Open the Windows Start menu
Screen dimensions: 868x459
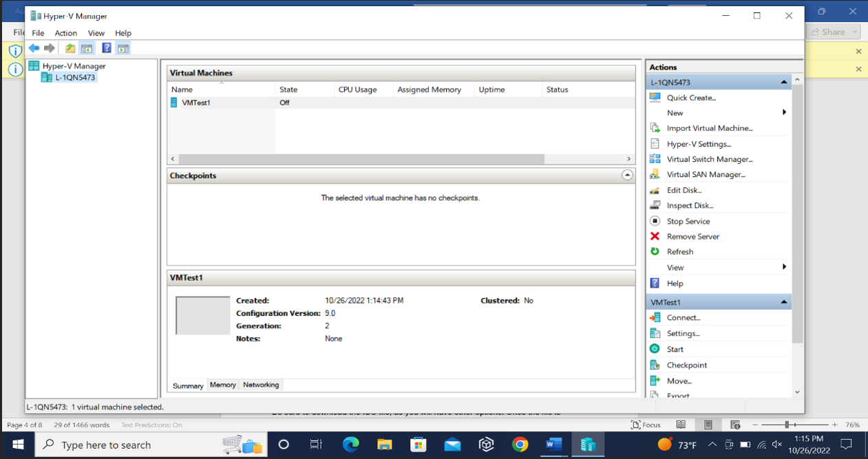tap(18, 445)
